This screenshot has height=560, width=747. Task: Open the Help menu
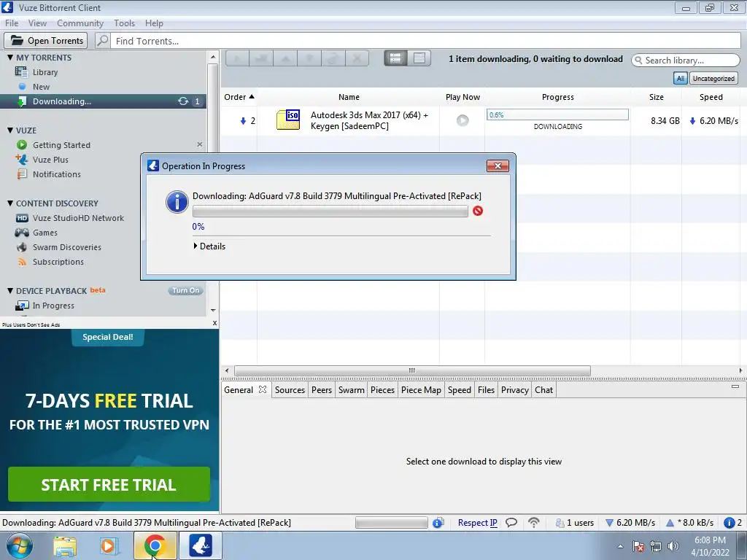[154, 23]
